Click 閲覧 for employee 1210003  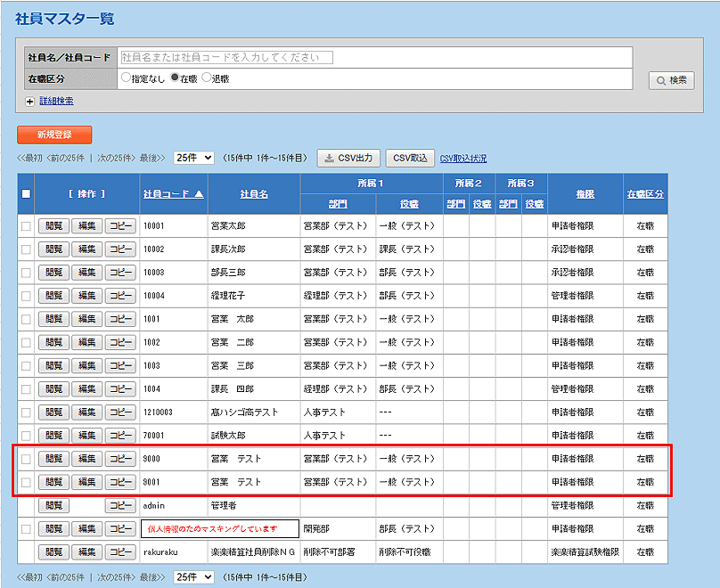53,412
